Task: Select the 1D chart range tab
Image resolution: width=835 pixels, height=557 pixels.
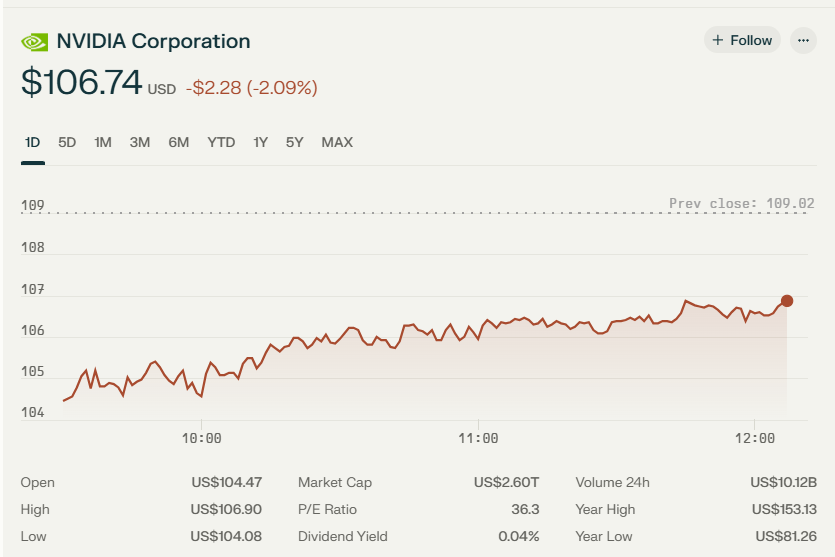Action: coord(32,142)
